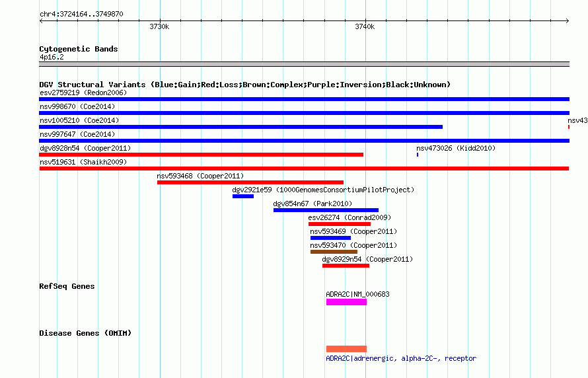This screenshot has width=588, height=378.
Task: Click the right arrow end of the ruler
Action: (x=568, y=21)
